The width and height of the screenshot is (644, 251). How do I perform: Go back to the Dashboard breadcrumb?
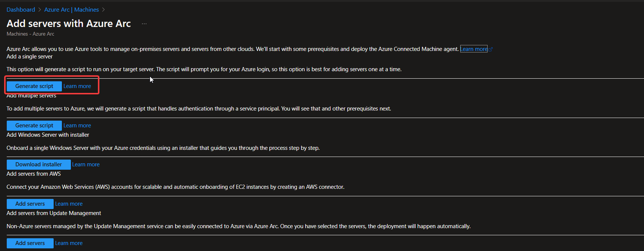21,10
